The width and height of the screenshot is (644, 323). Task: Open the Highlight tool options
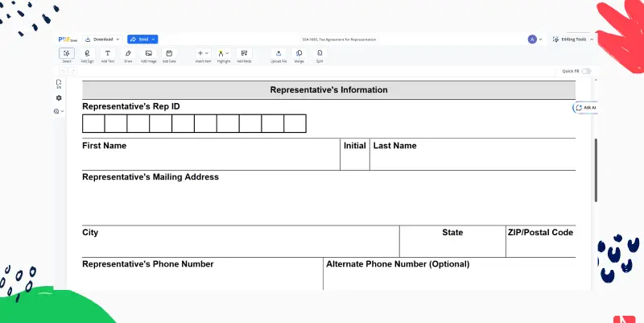[x=224, y=56]
